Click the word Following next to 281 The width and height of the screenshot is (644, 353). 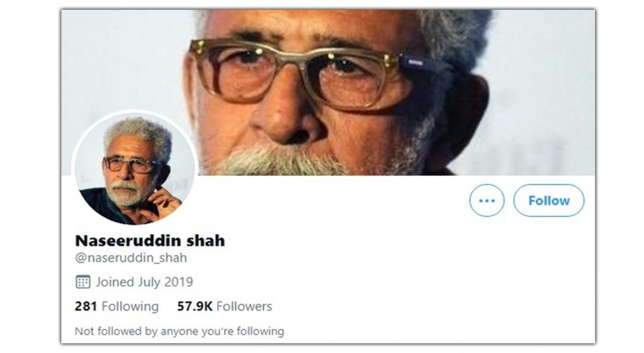tap(130, 307)
